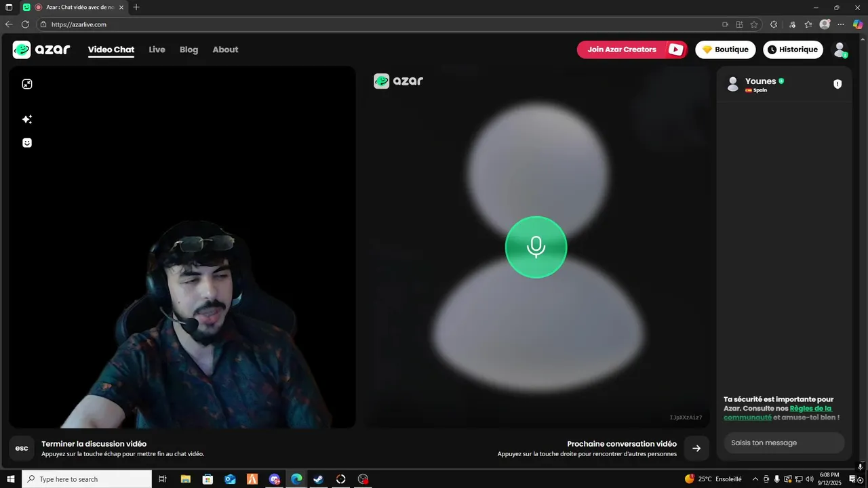The height and width of the screenshot is (488, 868).
Task: Focus the Saisis ton message field
Action: 784,443
